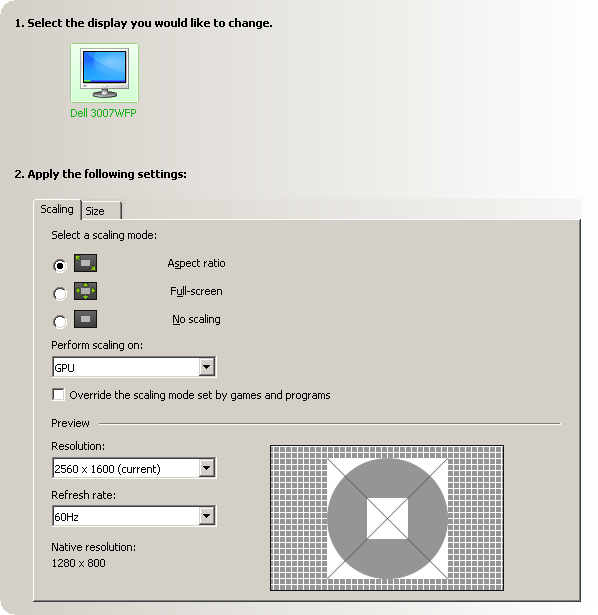
Task: Expand the Refresh rate dropdown arrow
Action: point(206,516)
